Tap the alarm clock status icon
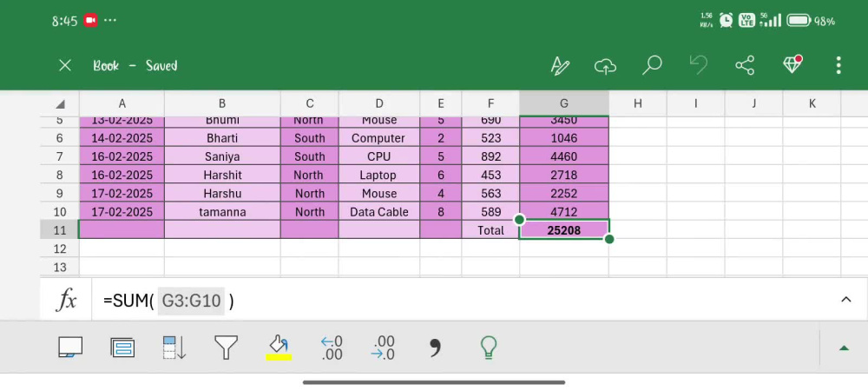868x391 pixels. 726,21
